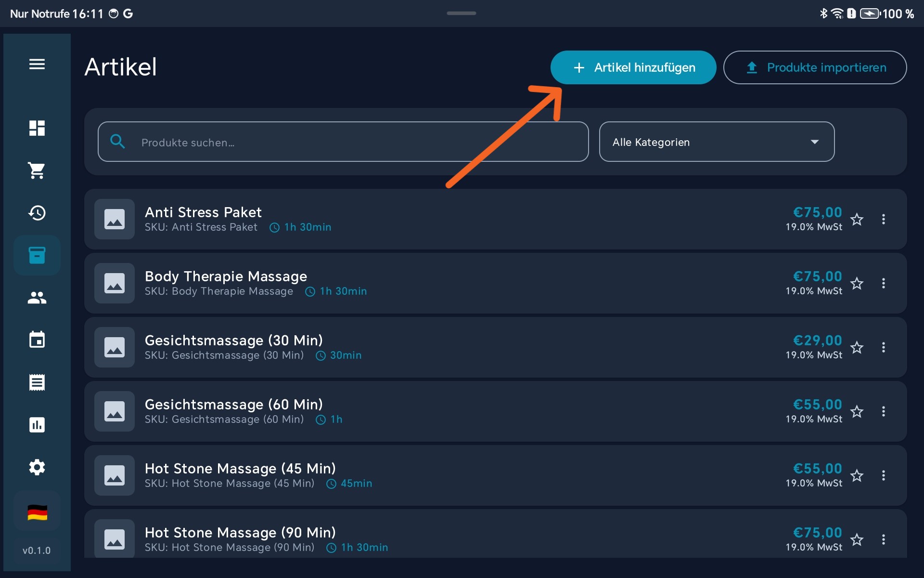This screenshot has height=578, width=924.
Task: Open the history clock section
Action: click(37, 213)
